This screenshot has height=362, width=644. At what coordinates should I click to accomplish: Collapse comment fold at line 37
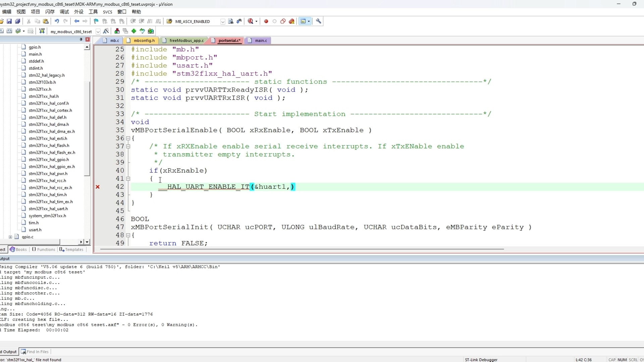tap(128, 146)
